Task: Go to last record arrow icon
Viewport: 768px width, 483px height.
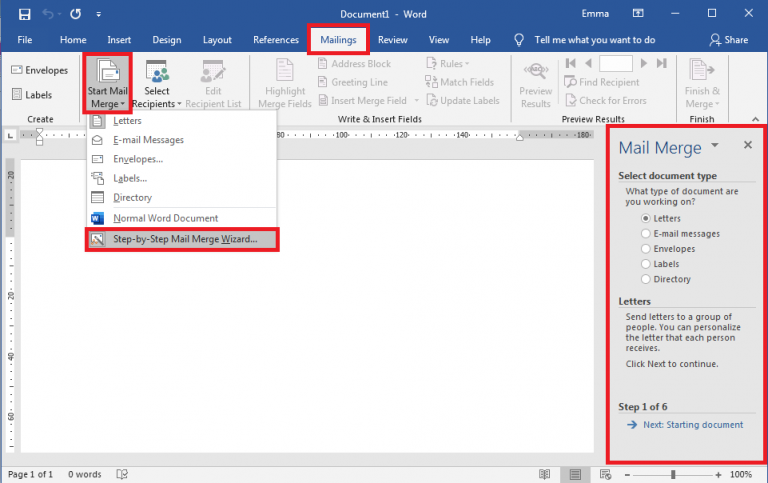Action: 662,63
